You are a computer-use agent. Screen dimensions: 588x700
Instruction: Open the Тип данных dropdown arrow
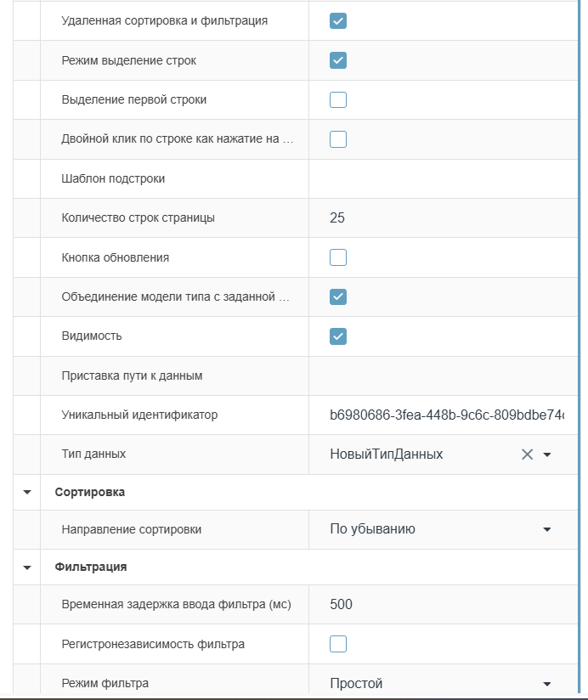pyautogui.click(x=547, y=454)
